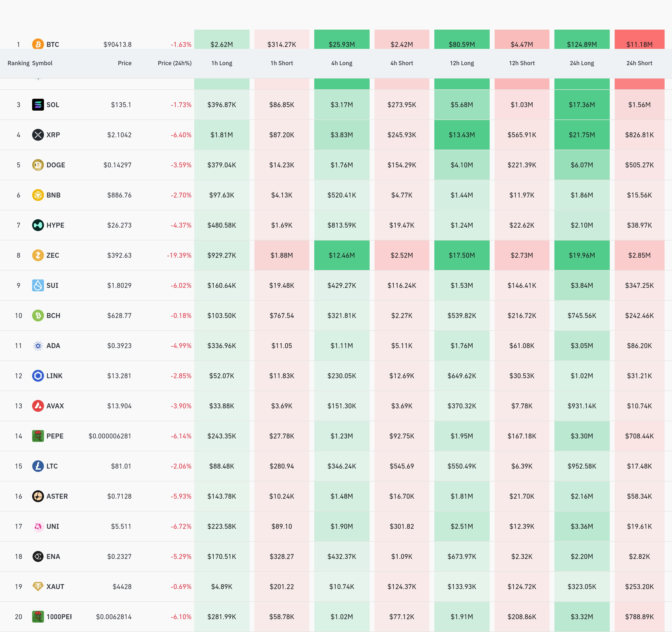Sort by 12h Long column header

click(x=462, y=63)
